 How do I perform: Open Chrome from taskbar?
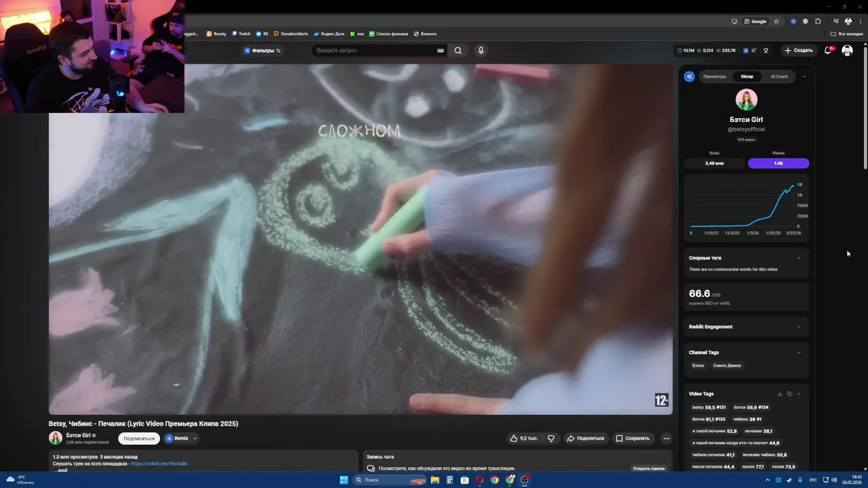[494, 480]
